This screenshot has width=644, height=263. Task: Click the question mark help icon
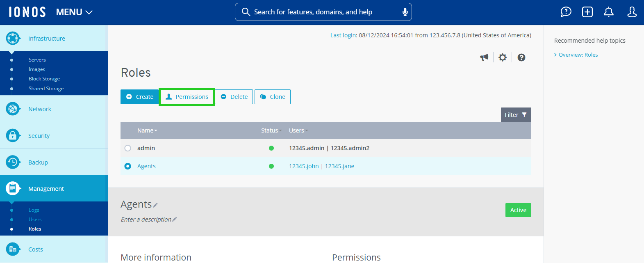click(521, 57)
